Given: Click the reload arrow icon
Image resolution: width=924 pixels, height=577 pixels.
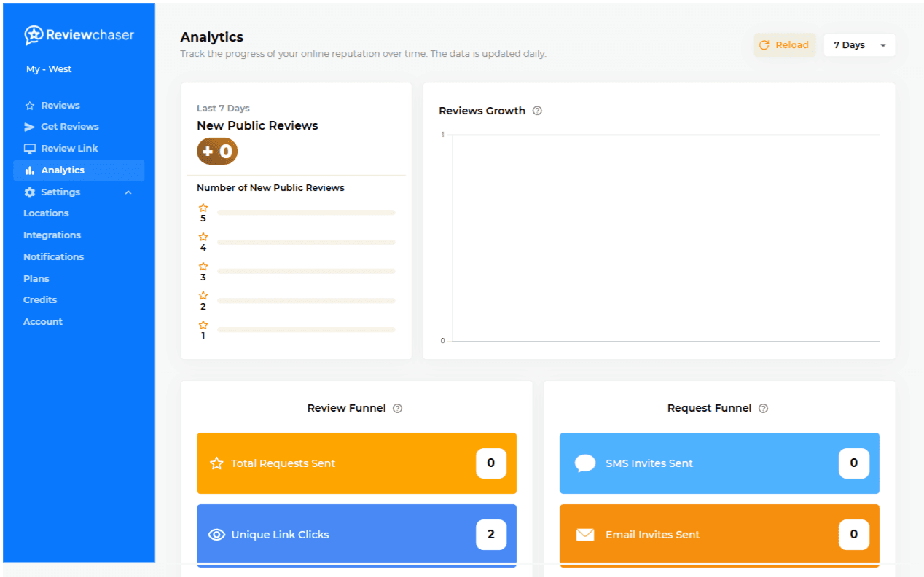Looking at the screenshot, I should click(x=764, y=45).
